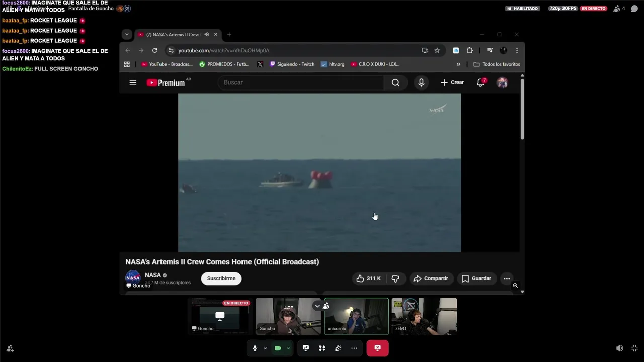Go back in browser history
Viewport: 644px width, 362px height.
pyautogui.click(x=127, y=50)
